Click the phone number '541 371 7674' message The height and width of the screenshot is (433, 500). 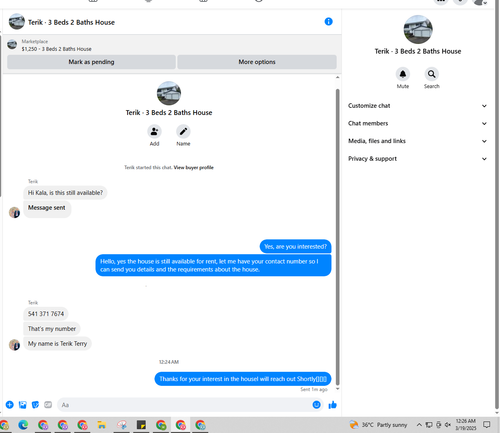click(x=46, y=314)
